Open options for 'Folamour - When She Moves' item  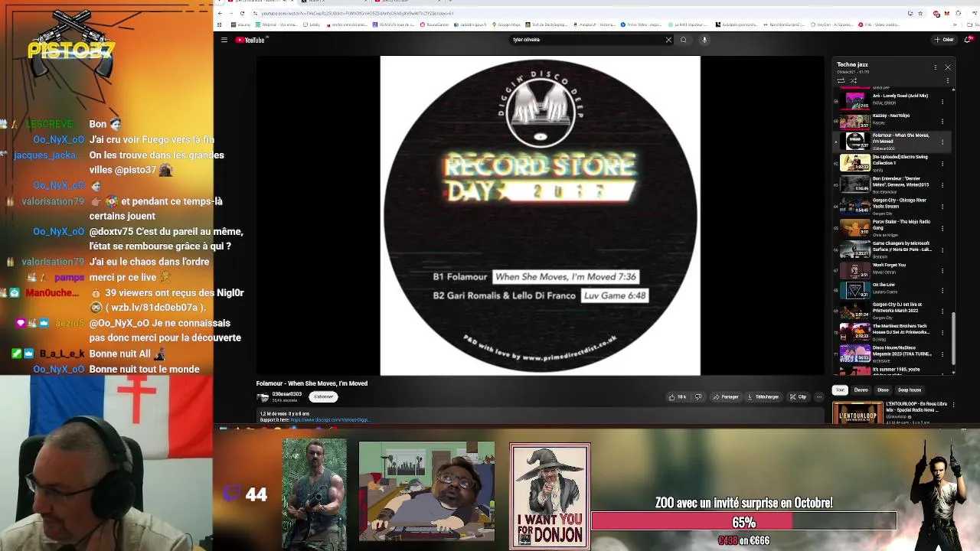pyautogui.click(x=942, y=142)
